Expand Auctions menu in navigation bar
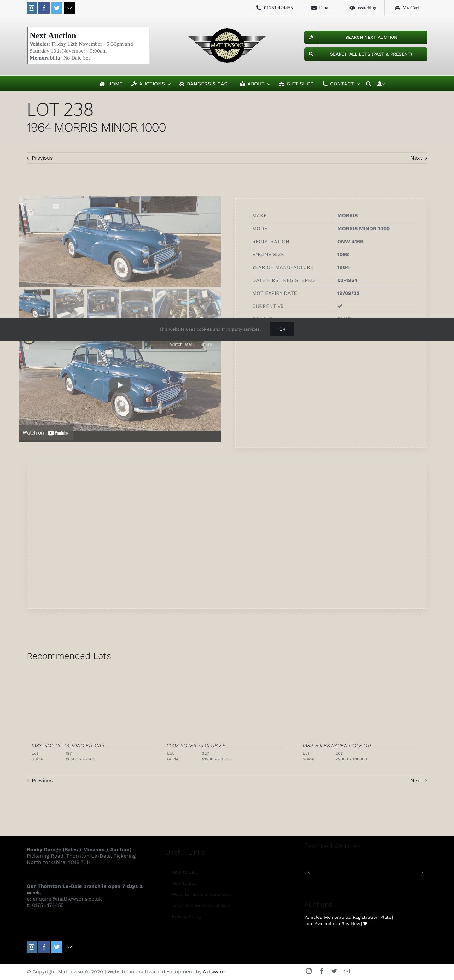Screen dimensions: 454x980 [x=151, y=84]
